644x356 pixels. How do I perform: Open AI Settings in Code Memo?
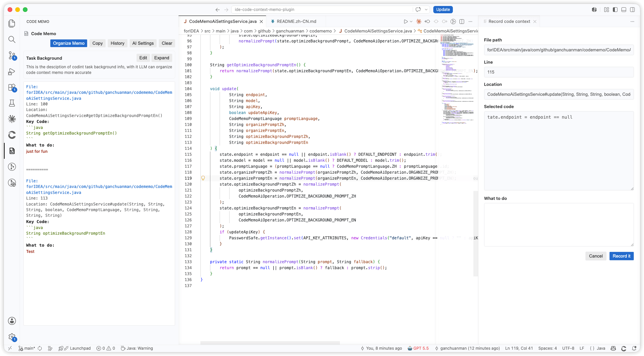(143, 43)
